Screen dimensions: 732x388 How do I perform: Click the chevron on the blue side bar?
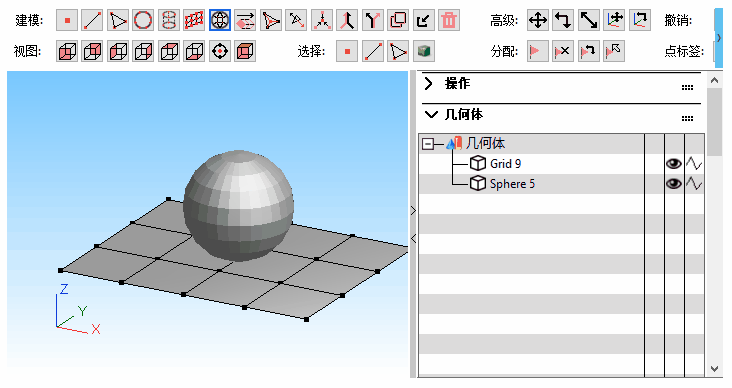click(719, 37)
